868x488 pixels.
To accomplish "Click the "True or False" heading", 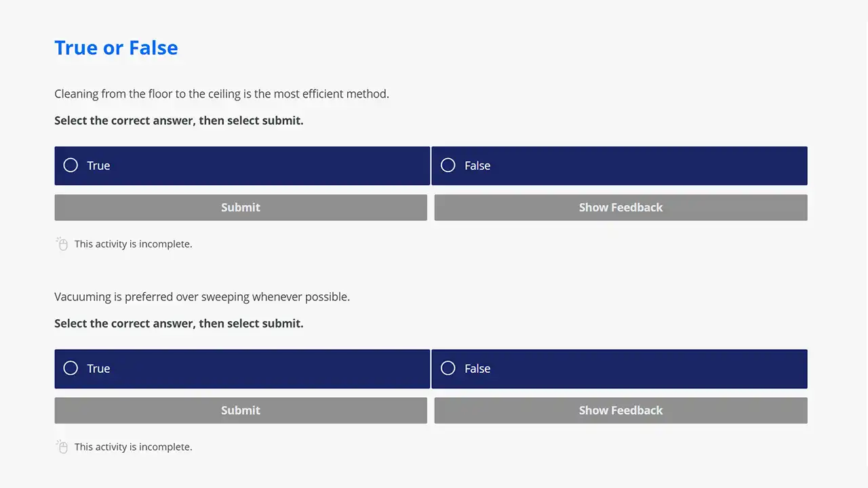I will pos(116,48).
